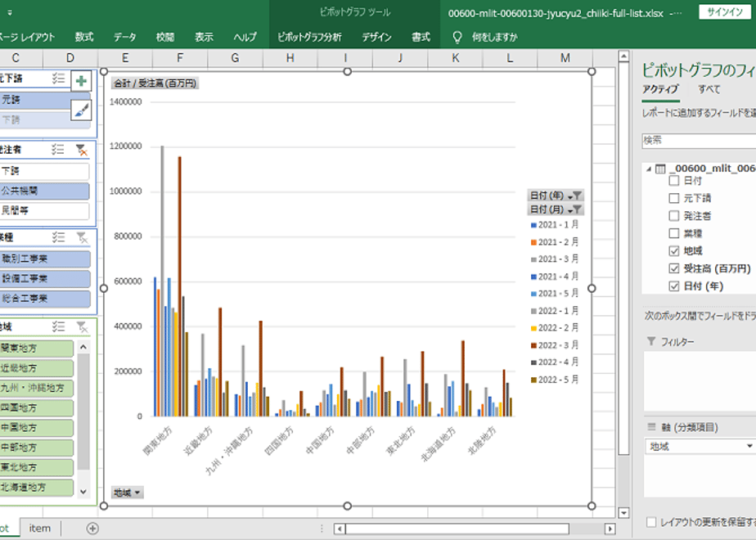Image resolution: width=756 pixels, height=540 pixels.
Task: Toggle multi-select on the 発注者 slicer
Action: point(58,150)
